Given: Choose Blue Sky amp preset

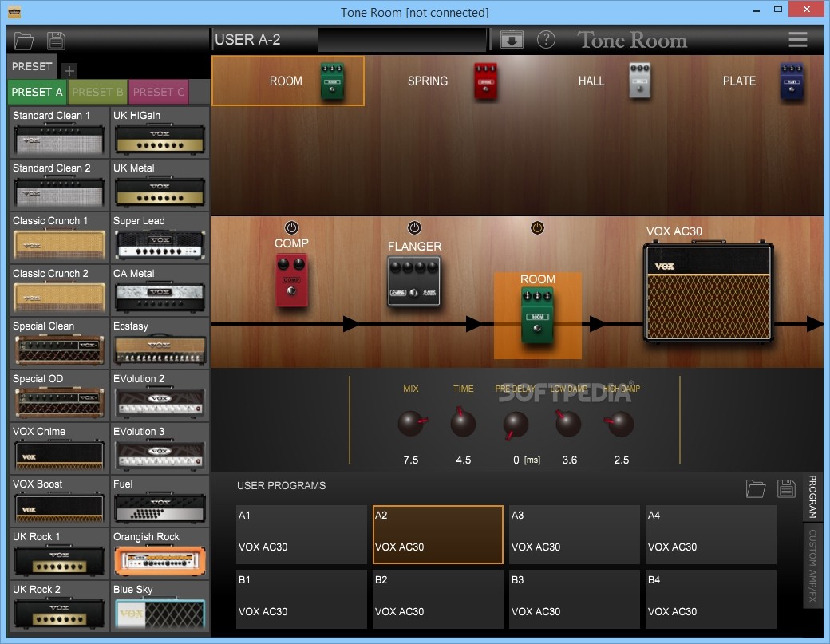Looking at the screenshot, I should (x=160, y=606).
